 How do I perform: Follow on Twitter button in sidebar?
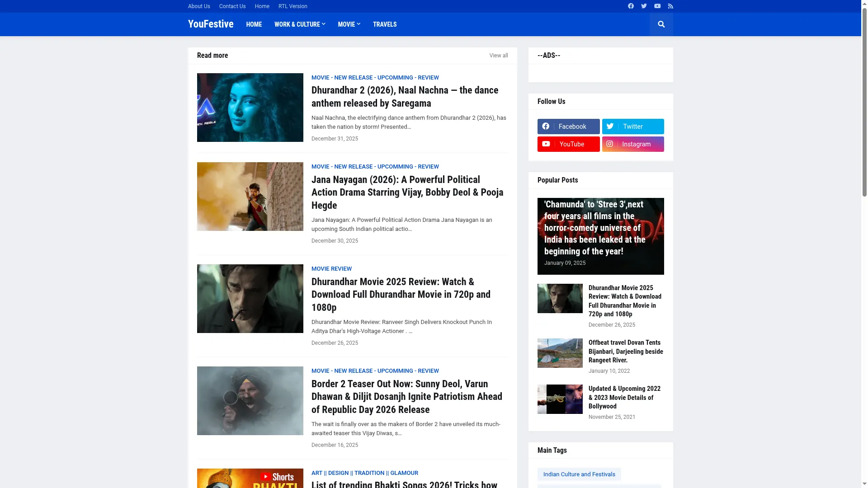tap(633, 127)
